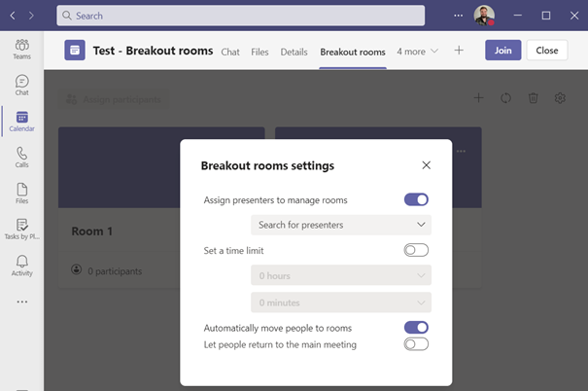This screenshot has height=391, width=588.
Task: Switch to the Files tab
Action: click(259, 52)
